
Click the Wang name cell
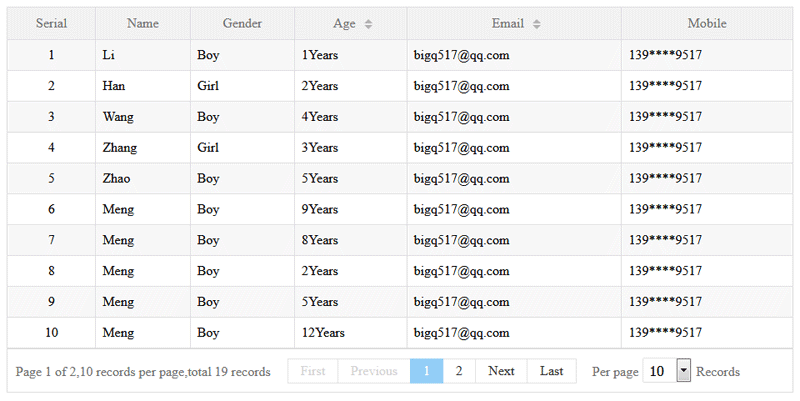coord(117,117)
